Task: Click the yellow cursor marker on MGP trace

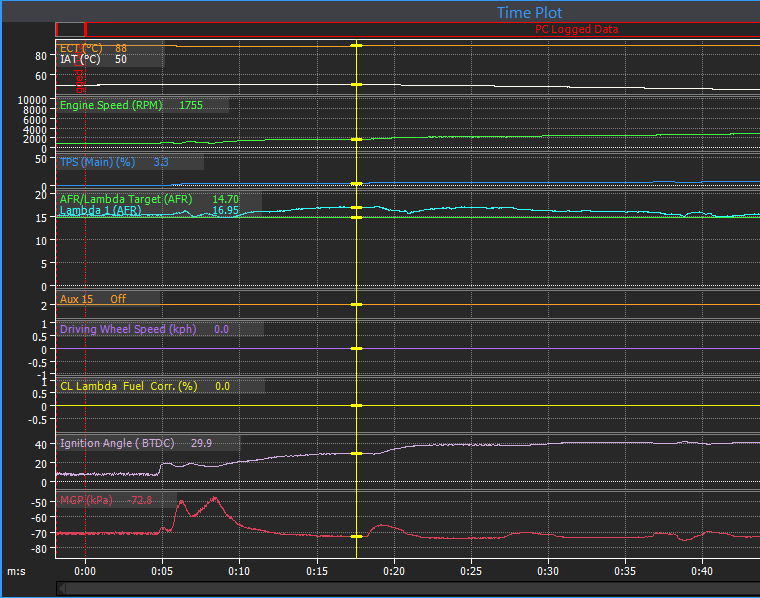Action: coord(356,537)
